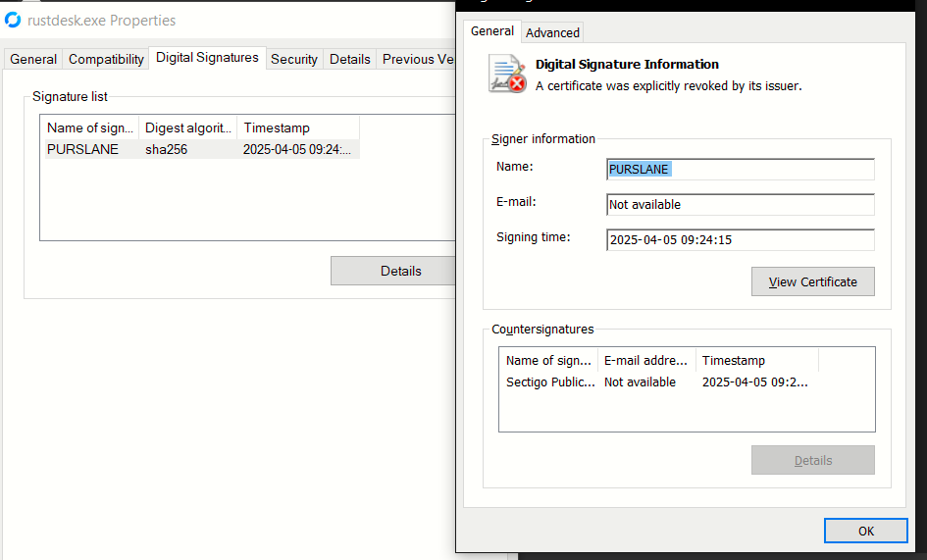Open the Compatibility tab
The image size is (927, 560).
pos(106,59)
